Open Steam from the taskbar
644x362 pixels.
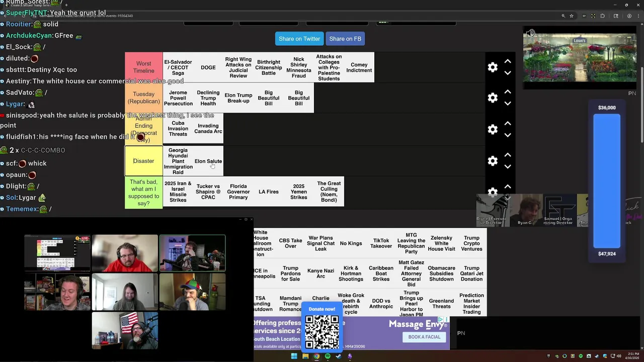pyautogui.click(x=339, y=356)
